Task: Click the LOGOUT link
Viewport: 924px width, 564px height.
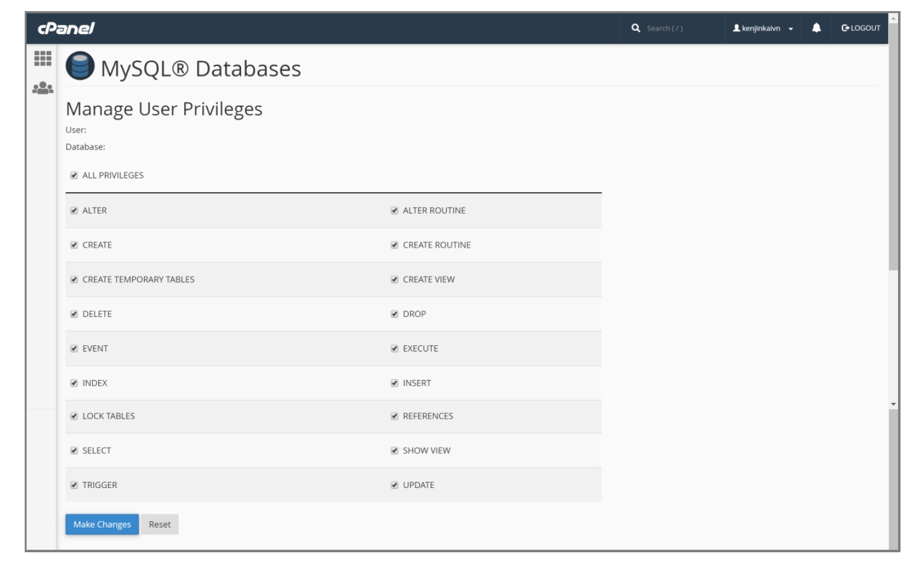Action: (860, 28)
